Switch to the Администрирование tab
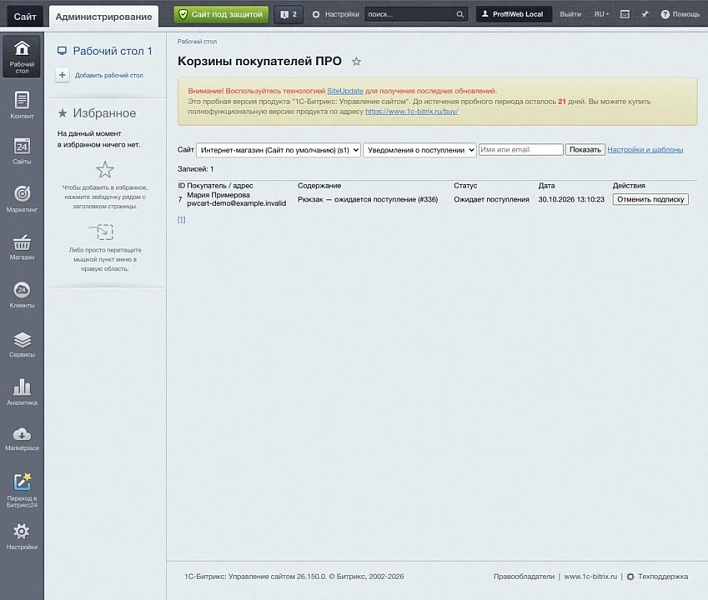Screen dimensions: 708x600 point(103,17)
